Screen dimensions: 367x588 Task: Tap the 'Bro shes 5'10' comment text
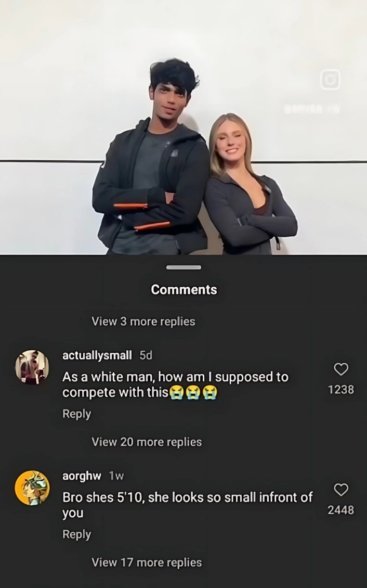pos(187,505)
